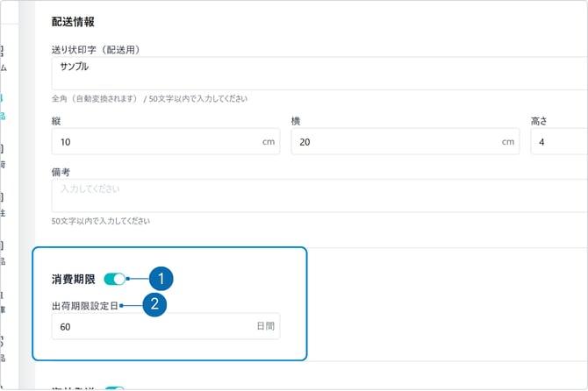Click the 送り状印字（配送用） text field

coord(319,74)
